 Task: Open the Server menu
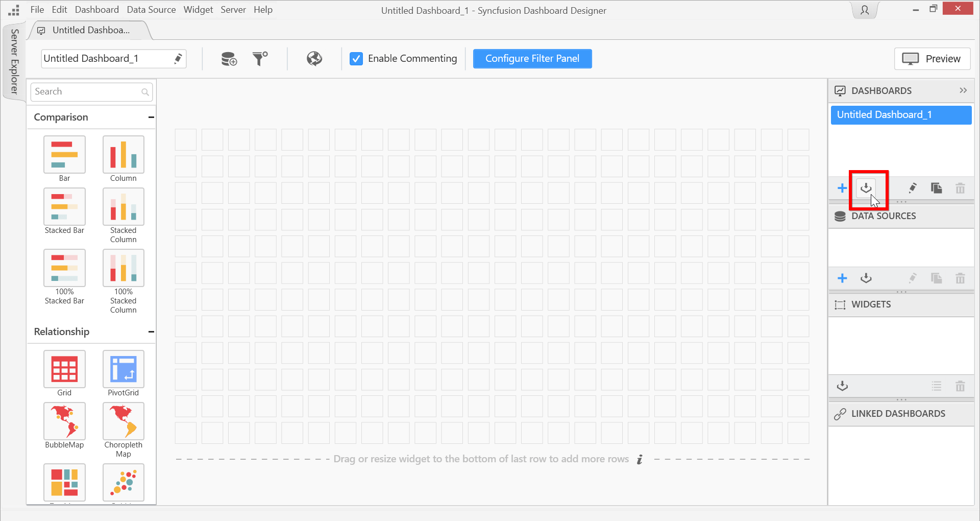click(x=233, y=10)
